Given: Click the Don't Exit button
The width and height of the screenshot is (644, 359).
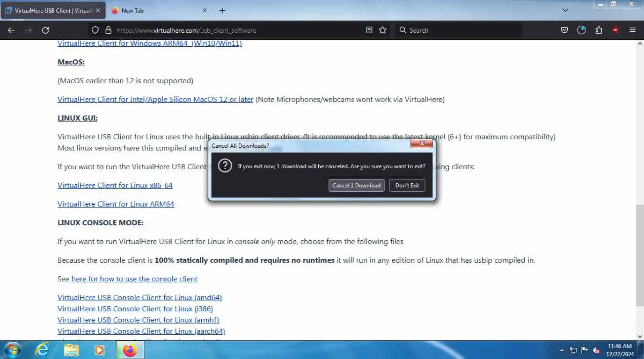Looking at the screenshot, I should (407, 186).
